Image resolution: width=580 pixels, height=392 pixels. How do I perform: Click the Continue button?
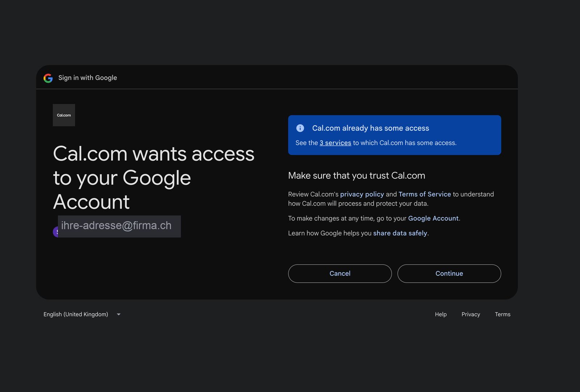pyautogui.click(x=449, y=273)
